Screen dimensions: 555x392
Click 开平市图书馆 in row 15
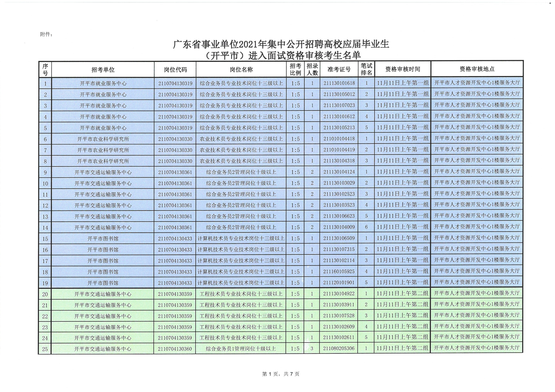(x=103, y=239)
